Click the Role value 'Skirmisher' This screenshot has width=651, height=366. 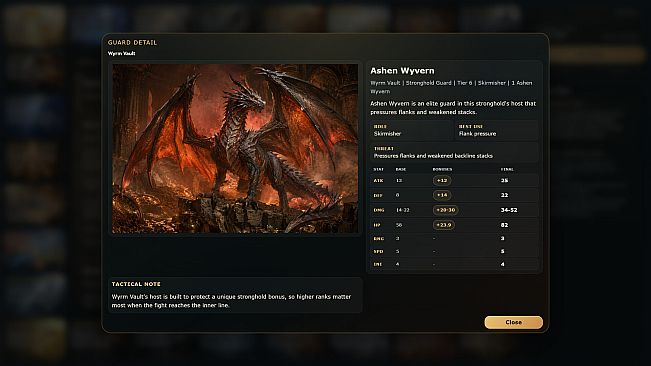click(x=387, y=134)
